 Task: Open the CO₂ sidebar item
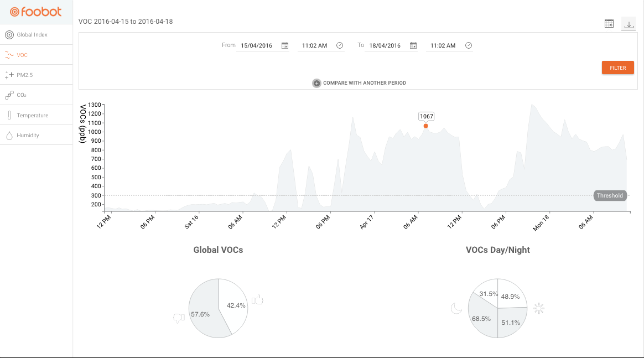click(36, 95)
